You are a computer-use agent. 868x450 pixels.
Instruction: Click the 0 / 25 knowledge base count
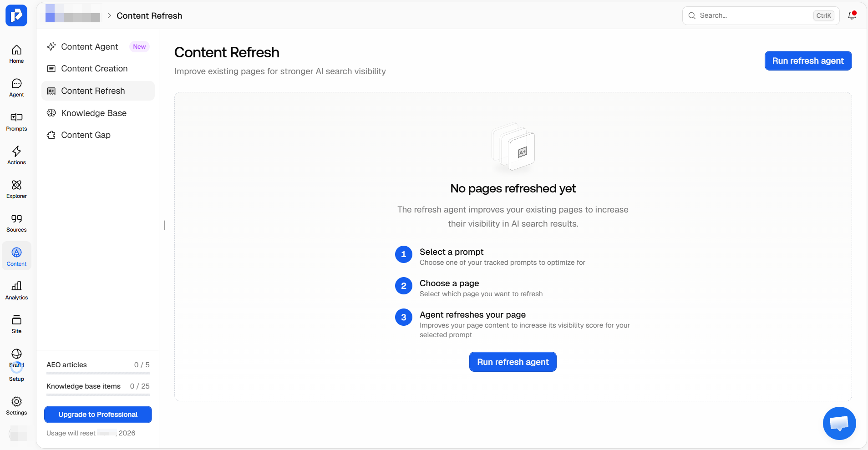[x=140, y=386]
